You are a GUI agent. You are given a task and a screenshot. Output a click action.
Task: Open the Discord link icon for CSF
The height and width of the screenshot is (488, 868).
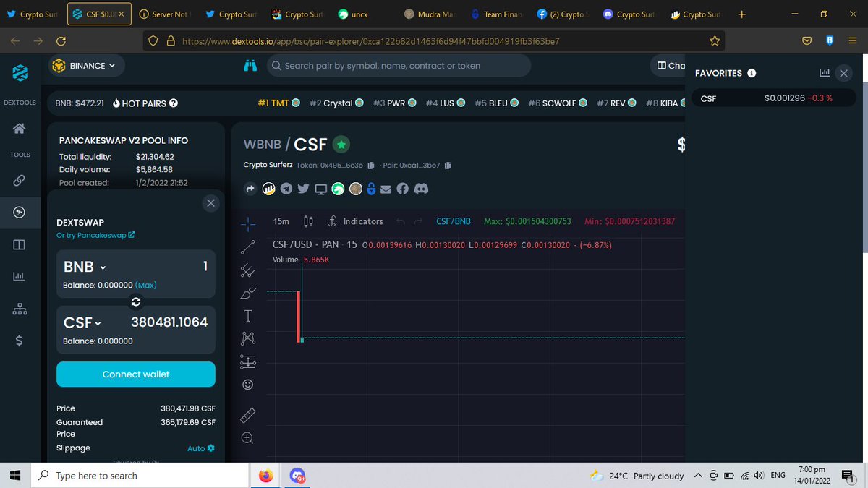(420, 189)
